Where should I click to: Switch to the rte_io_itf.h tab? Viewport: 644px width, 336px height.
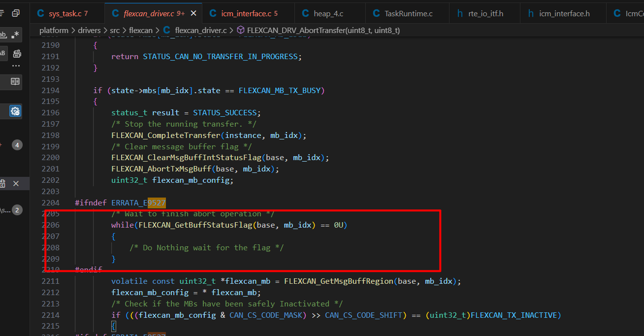point(485,13)
